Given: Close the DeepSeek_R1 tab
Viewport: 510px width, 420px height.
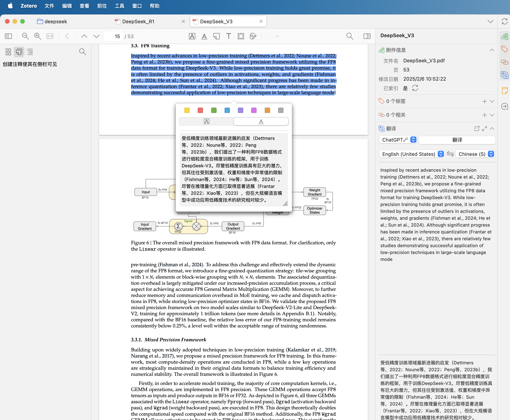Looking at the screenshot, I should pyautogui.click(x=183, y=22).
